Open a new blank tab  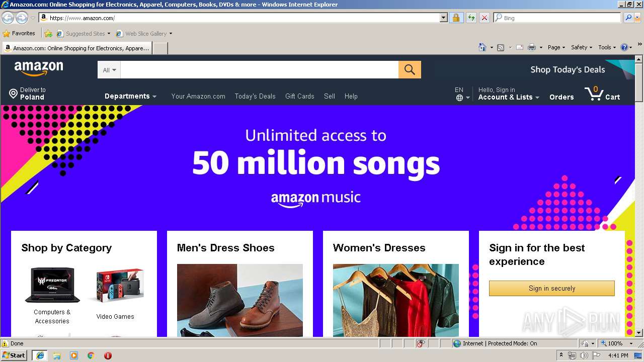160,48
